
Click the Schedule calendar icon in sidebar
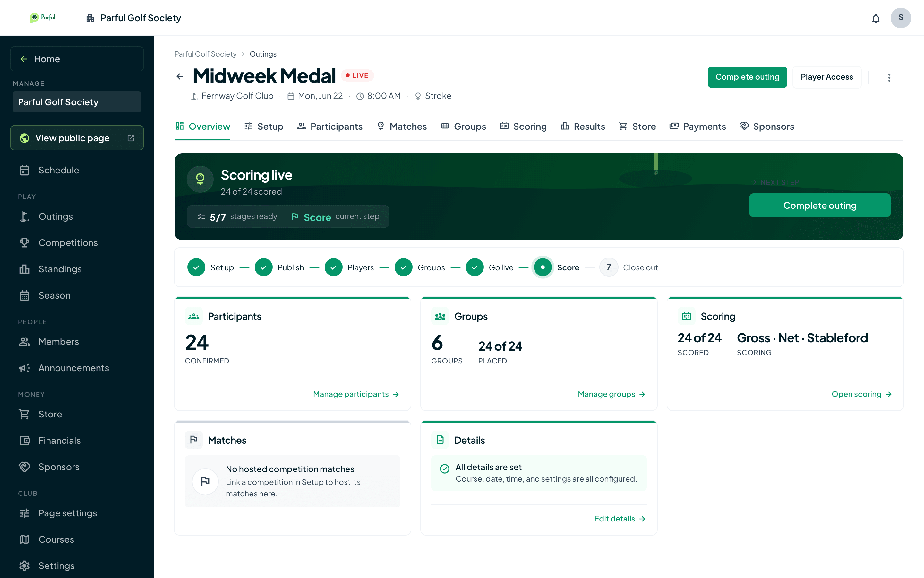click(24, 170)
